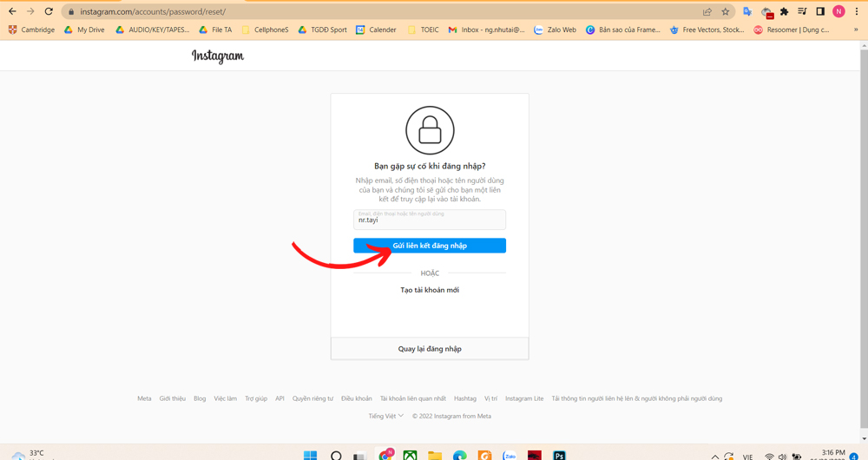This screenshot has width=868, height=460.
Task: Reload the Instagram reset page
Action: (49, 11)
